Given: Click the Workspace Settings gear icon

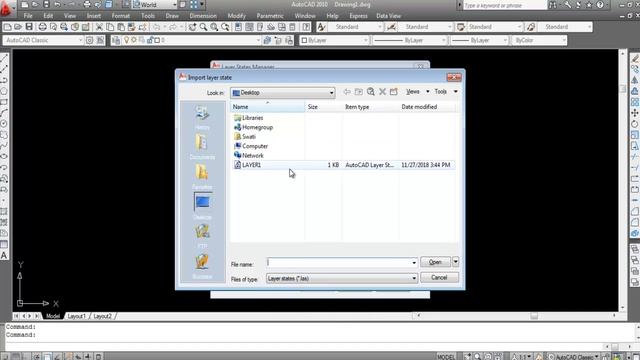Looking at the screenshot, I should coord(89,40).
